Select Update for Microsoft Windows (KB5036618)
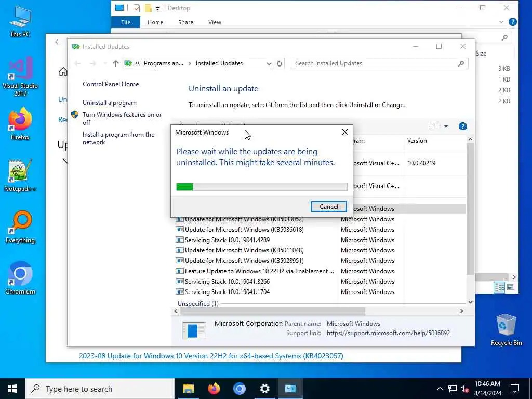The image size is (532, 399). [320, 230]
